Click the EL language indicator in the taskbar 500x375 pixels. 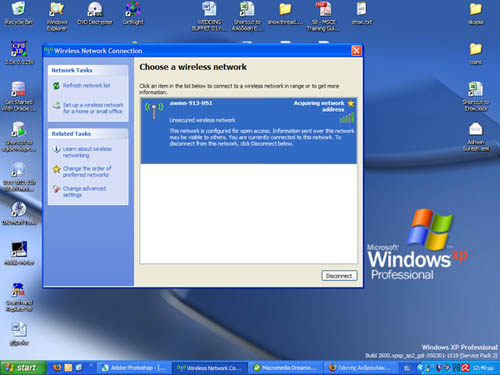(x=407, y=368)
